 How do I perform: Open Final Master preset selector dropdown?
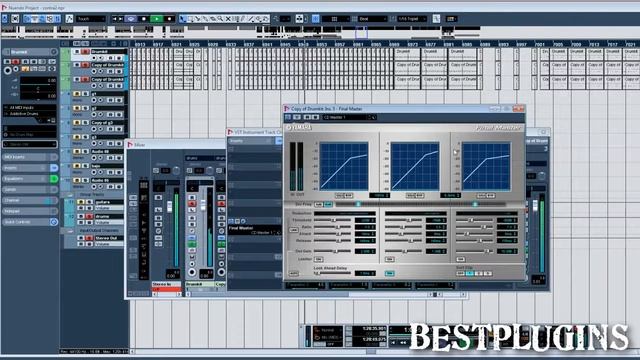point(349,118)
